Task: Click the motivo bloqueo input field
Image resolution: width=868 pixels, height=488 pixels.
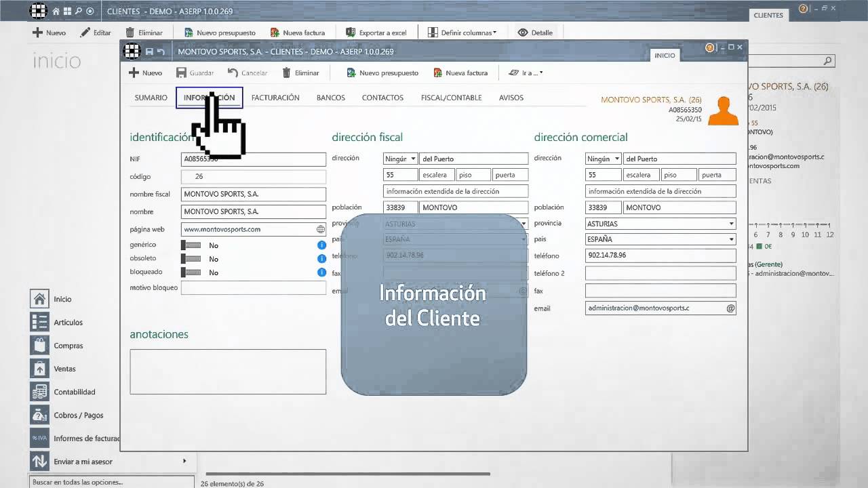Action: [x=254, y=287]
